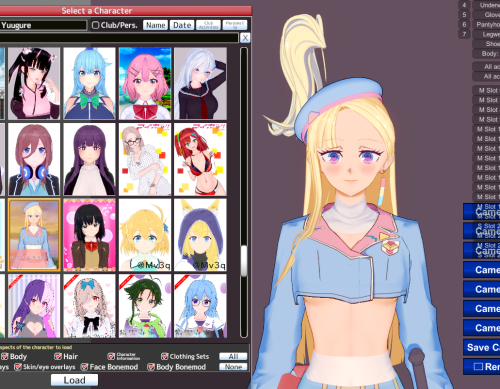Sort character cards by Date

[182, 25]
